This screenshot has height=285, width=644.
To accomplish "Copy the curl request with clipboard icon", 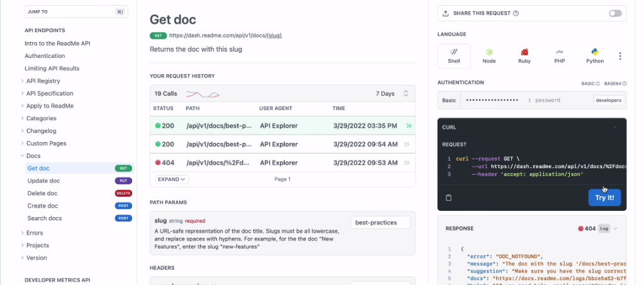I will pyautogui.click(x=448, y=198).
